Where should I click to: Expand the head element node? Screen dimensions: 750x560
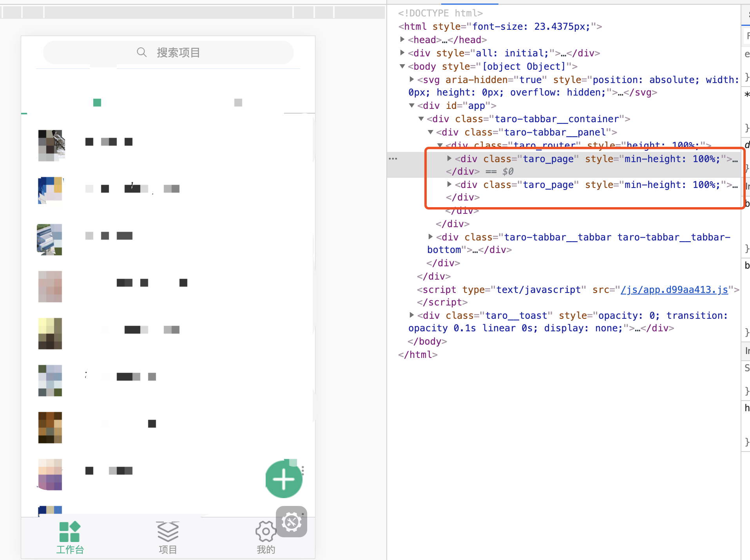tap(402, 40)
